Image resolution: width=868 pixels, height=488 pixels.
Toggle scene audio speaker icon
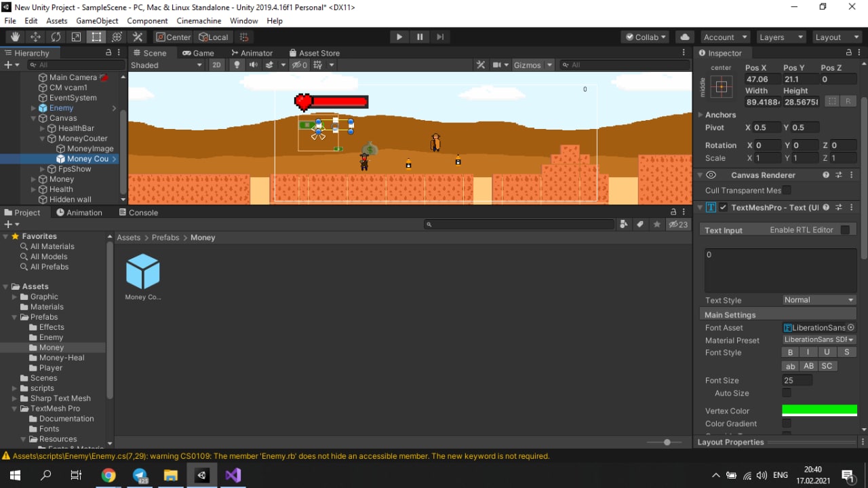253,65
